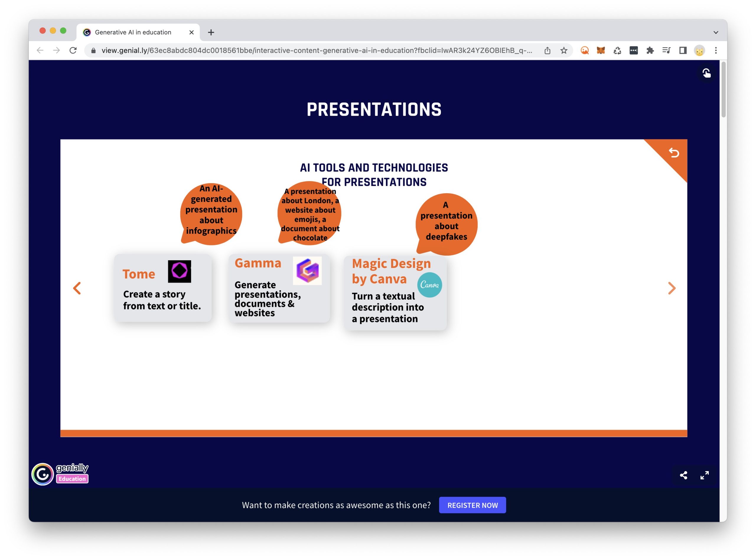The image size is (756, 560).
Task: Open the browser Extensions puzzle icon
Action: pyautogui.click(x=650, y=51)
